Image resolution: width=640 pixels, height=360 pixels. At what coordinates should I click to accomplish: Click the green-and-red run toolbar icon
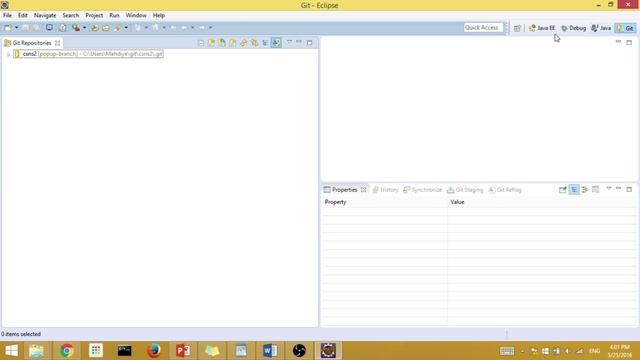(76, 28)
